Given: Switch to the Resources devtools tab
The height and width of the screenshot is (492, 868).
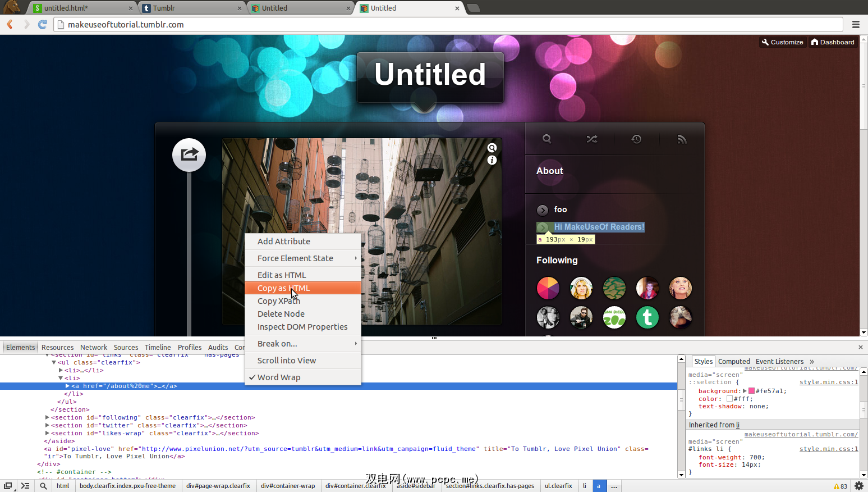Looking at the screenshot, I should pos(57,348).
